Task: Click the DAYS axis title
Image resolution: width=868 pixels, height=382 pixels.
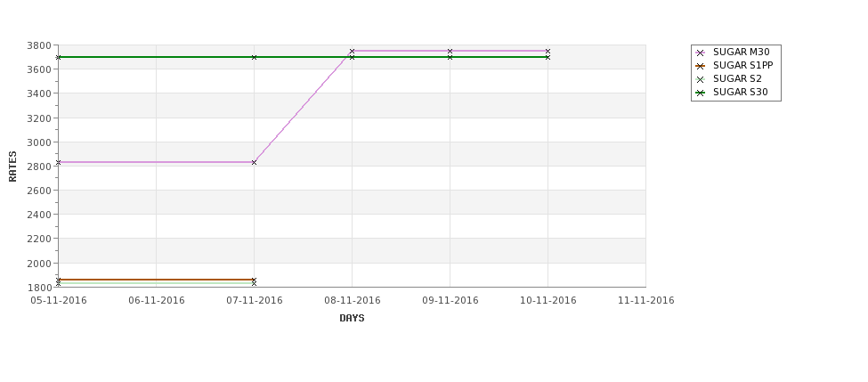Action: (x=352, y=319)
